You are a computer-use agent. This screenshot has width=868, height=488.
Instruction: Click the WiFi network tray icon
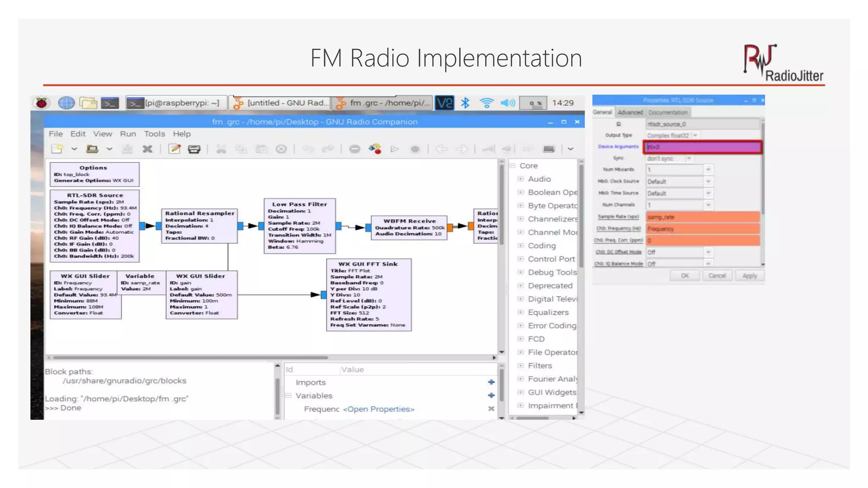point(487,103)
